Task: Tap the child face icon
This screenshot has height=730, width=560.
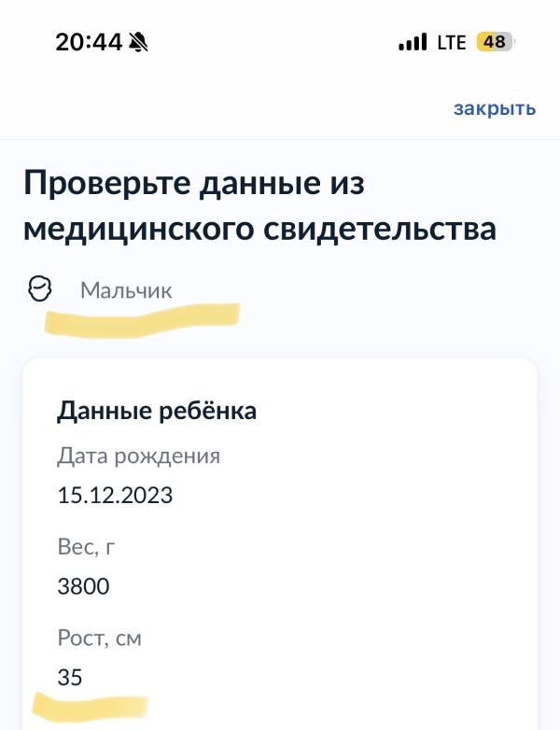Action: (x=39, y=289)
